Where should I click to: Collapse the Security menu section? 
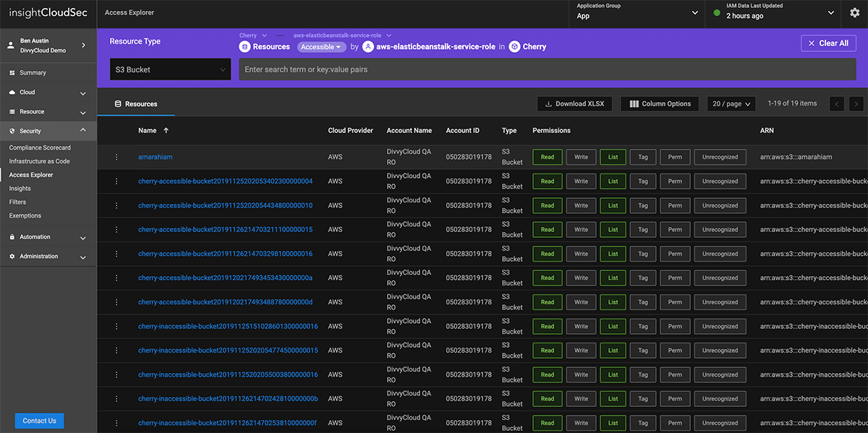point(83,131)
